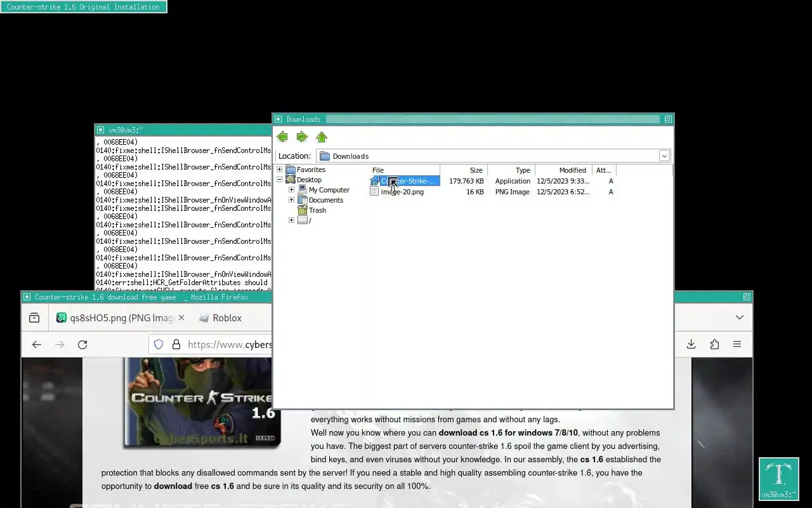Sort by the Type column header
Viewport: 812px width, 508px height.
tap(511, 170)
